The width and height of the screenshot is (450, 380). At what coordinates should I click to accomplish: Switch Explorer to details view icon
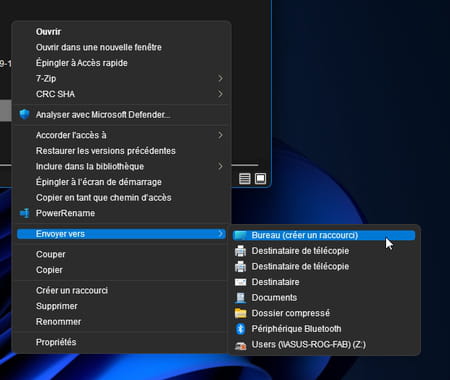coord(245,178)
